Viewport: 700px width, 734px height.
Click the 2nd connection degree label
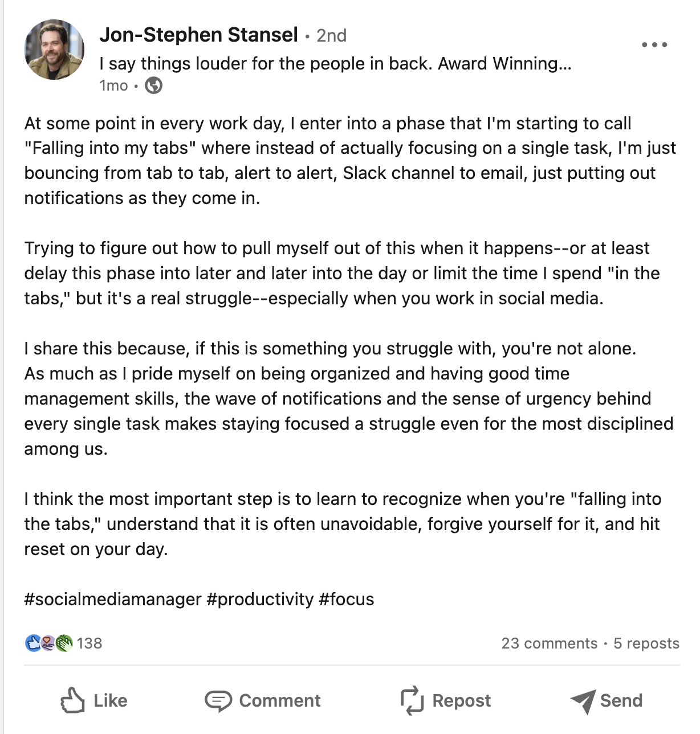pyautogui.click(x=332, y=35)
